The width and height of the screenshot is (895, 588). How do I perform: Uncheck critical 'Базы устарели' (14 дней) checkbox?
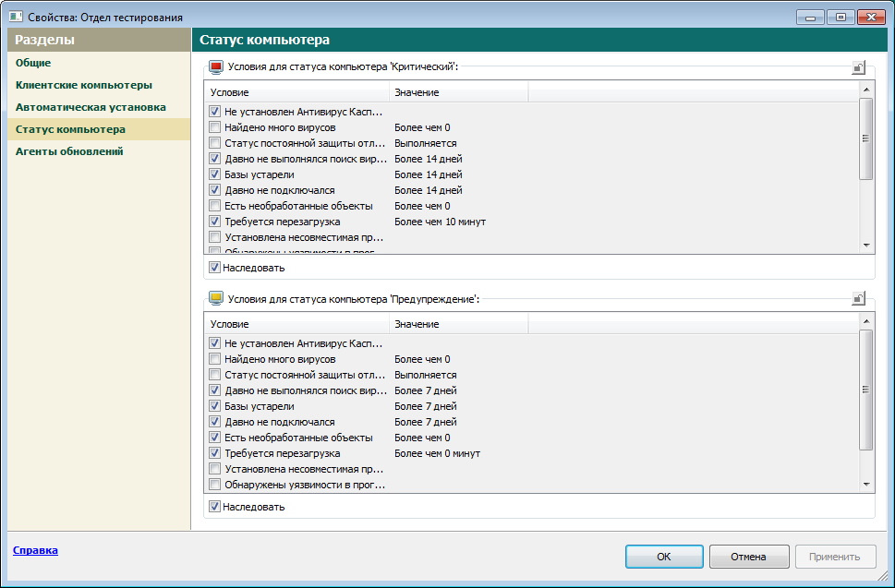tap(214, 174)
